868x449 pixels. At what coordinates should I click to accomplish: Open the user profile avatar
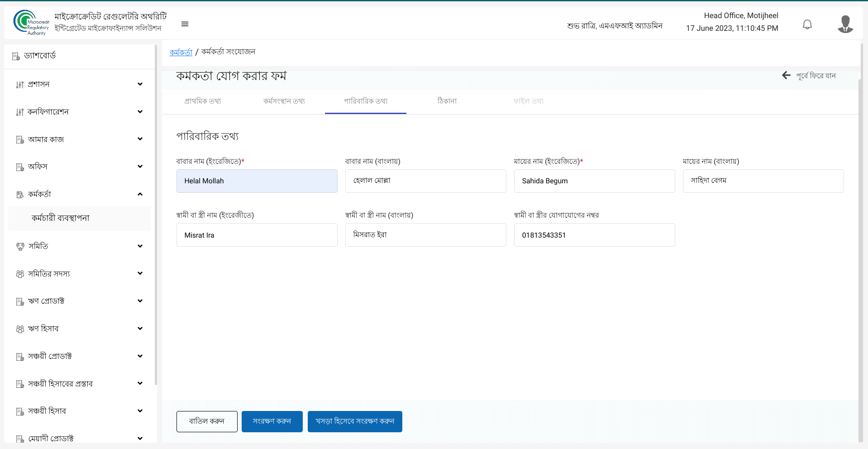click(845, 24)
